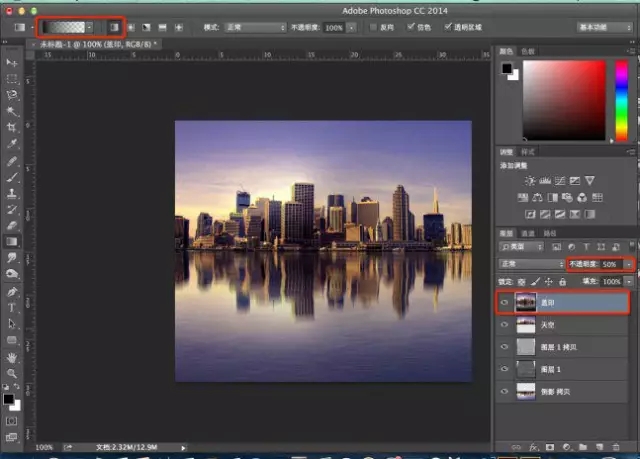Select the Gradient tool in toolbar
The width and height of the screenshot is (640, 459).
(x=13, y=241)
